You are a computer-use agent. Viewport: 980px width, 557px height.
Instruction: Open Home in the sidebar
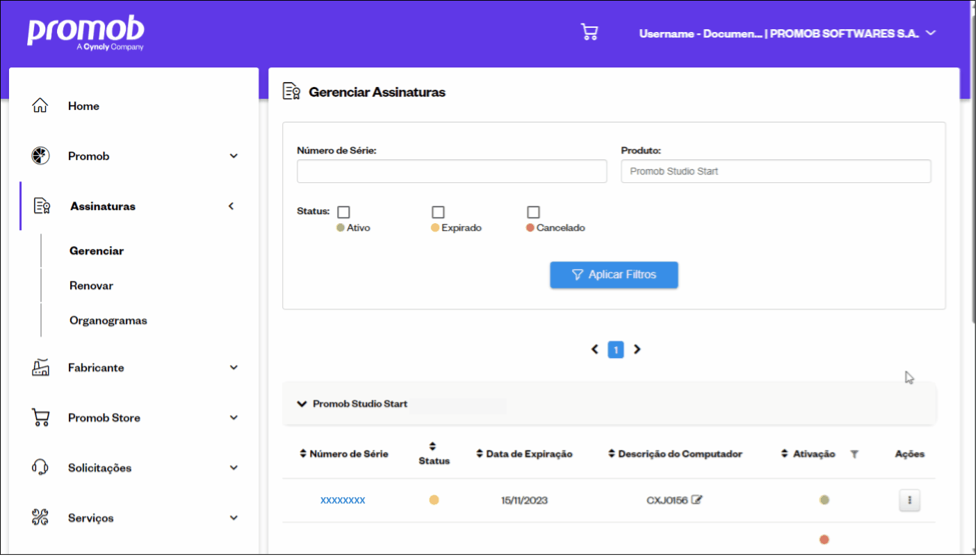[83, 106]
